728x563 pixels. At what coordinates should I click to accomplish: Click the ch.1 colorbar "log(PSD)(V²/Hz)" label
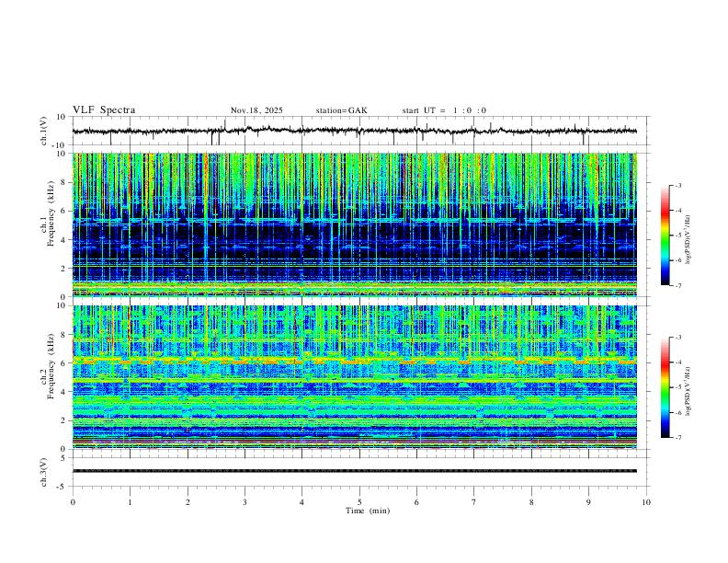(x=688, y=239)
